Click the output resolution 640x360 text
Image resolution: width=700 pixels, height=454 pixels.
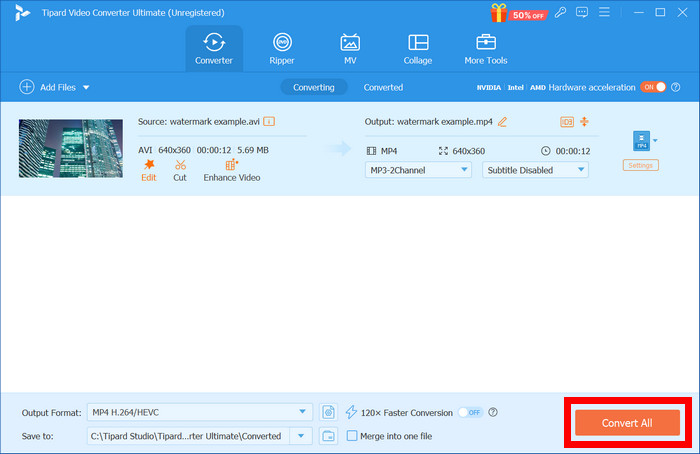[x=468, y=151]
